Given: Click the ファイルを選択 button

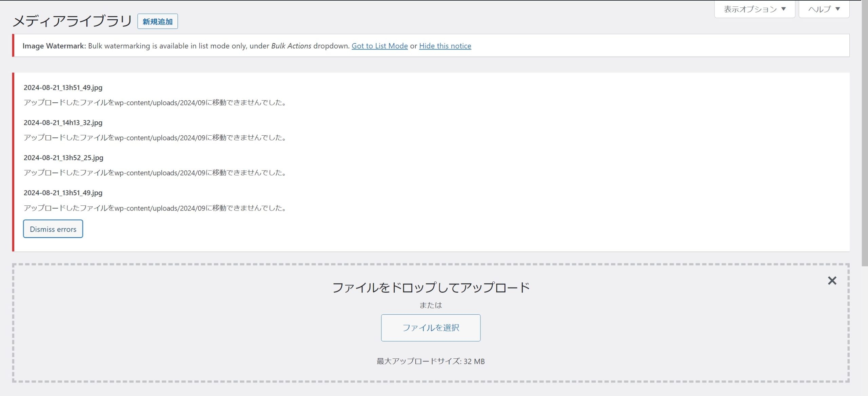Looking at the screenshot, I should pyautogui.click(x=431, y=328).
